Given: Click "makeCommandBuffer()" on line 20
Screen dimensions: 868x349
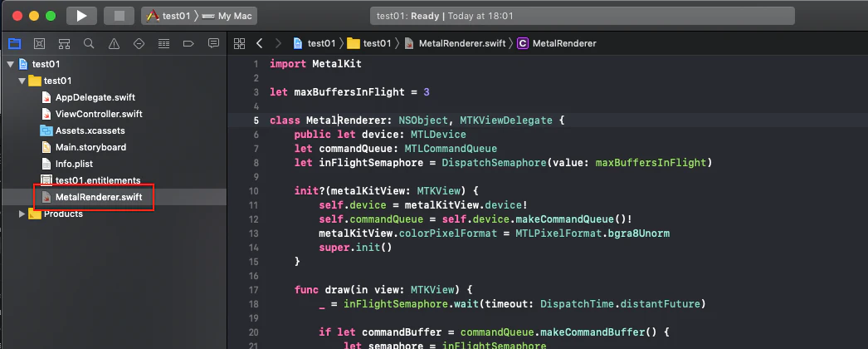Looking at the screenshot, I should pyautogui.click(x=597, y=332).
